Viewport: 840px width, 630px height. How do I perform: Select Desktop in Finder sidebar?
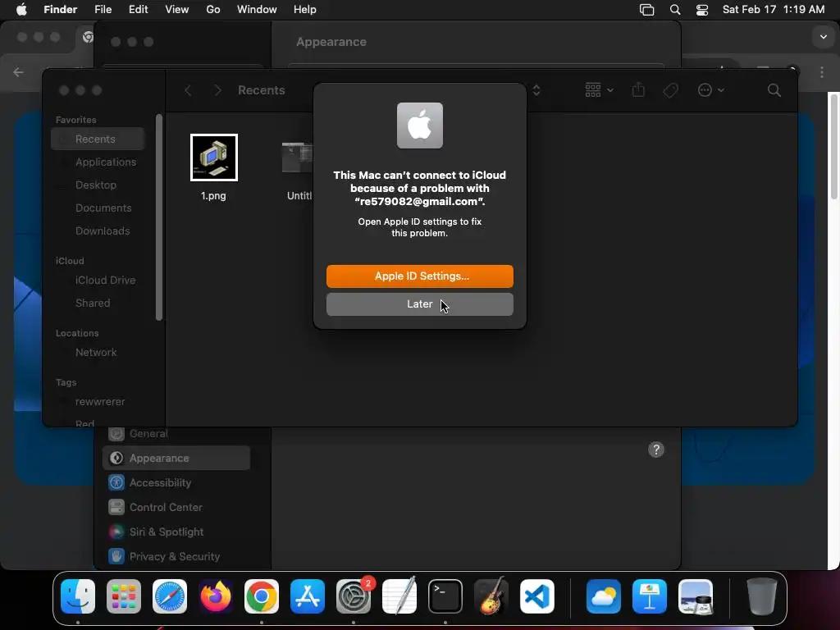point(98,185)
